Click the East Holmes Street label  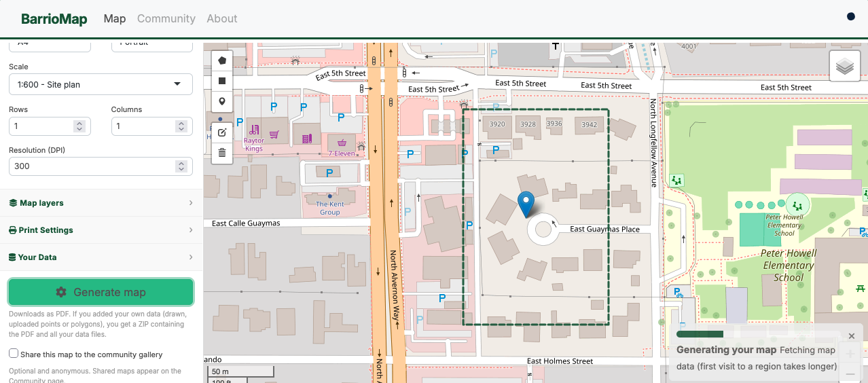coord(560,361)
